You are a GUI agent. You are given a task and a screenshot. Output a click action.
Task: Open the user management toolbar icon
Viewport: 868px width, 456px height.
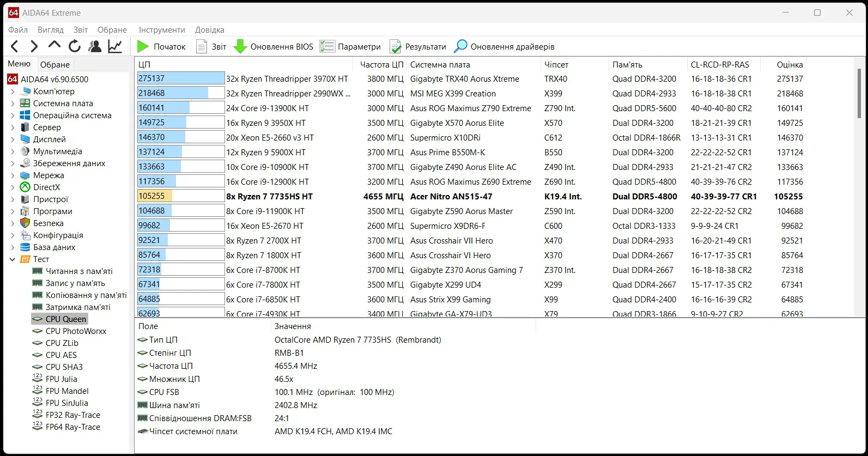tap(95, 46)
